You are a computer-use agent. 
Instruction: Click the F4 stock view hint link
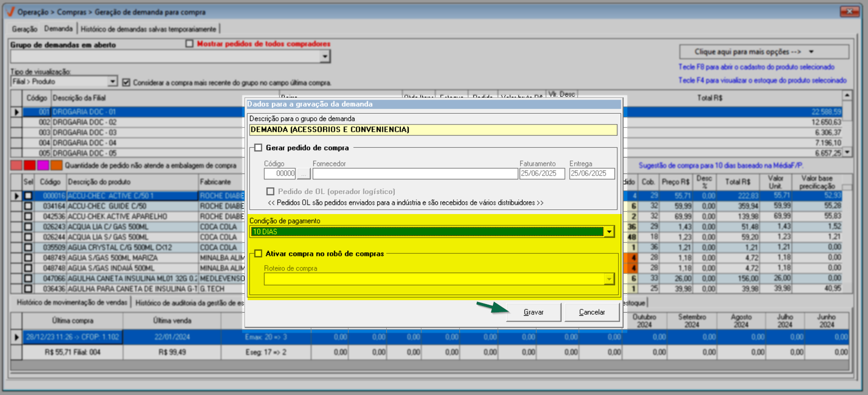click(762, 80)
